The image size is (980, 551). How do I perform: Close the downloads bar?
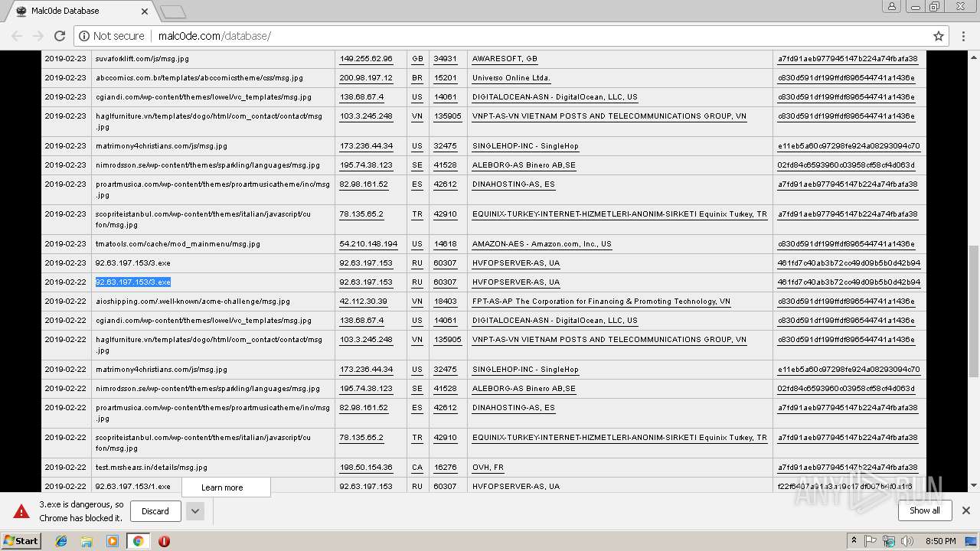(x=966, y=510)
